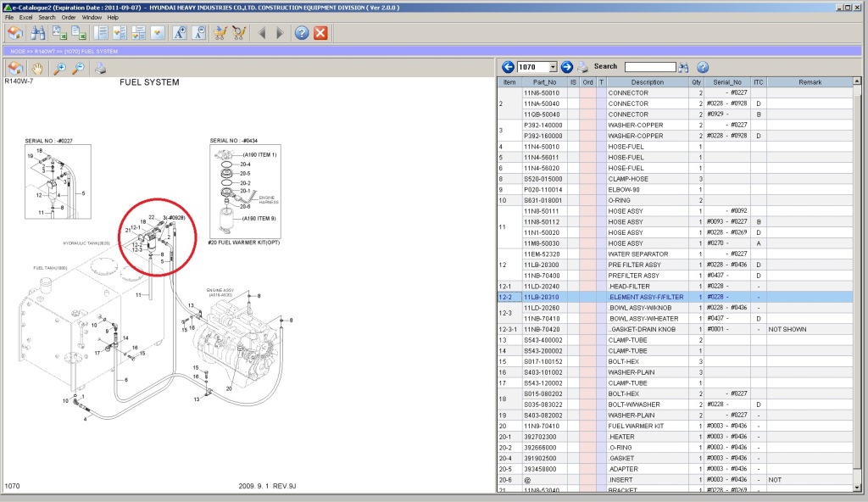The image size is (868, 502).
Task: Click part number S017-100152 BOLT-HEX
Action: (542, 361)
